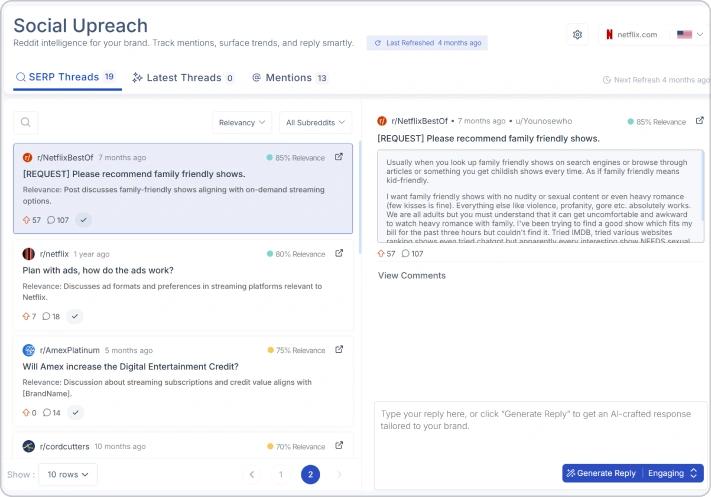Click upvote icon on family friendly list card
The width and height of the screenshot is (711, 497).
point(26,220)
